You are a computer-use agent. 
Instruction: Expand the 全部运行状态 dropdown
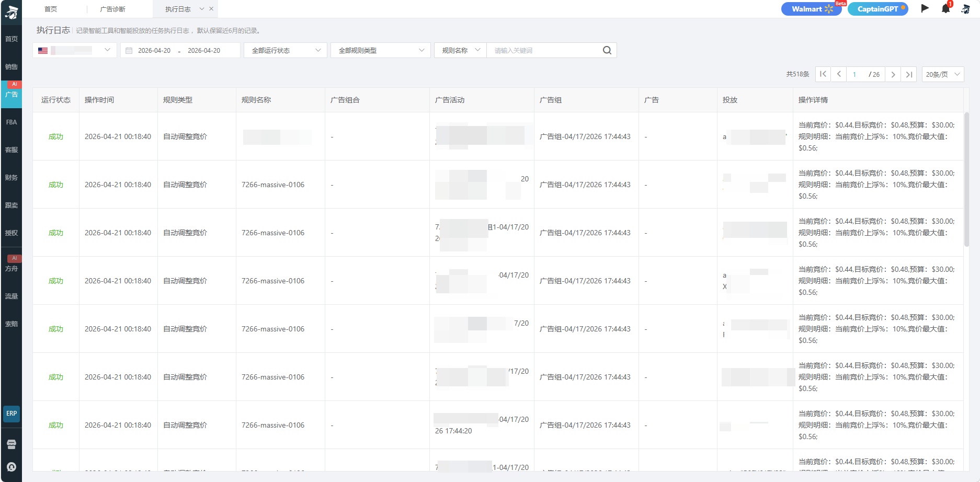(x=286, y=50)
